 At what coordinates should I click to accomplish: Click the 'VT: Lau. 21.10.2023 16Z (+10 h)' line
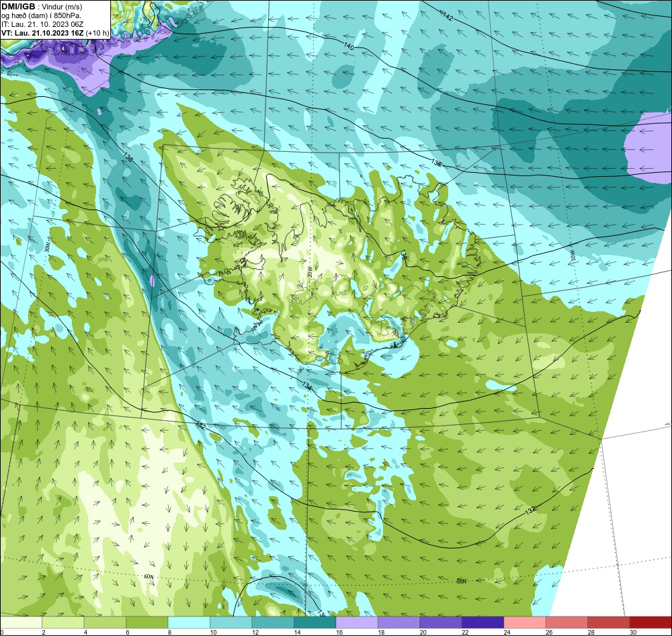[x=55, y=33]
